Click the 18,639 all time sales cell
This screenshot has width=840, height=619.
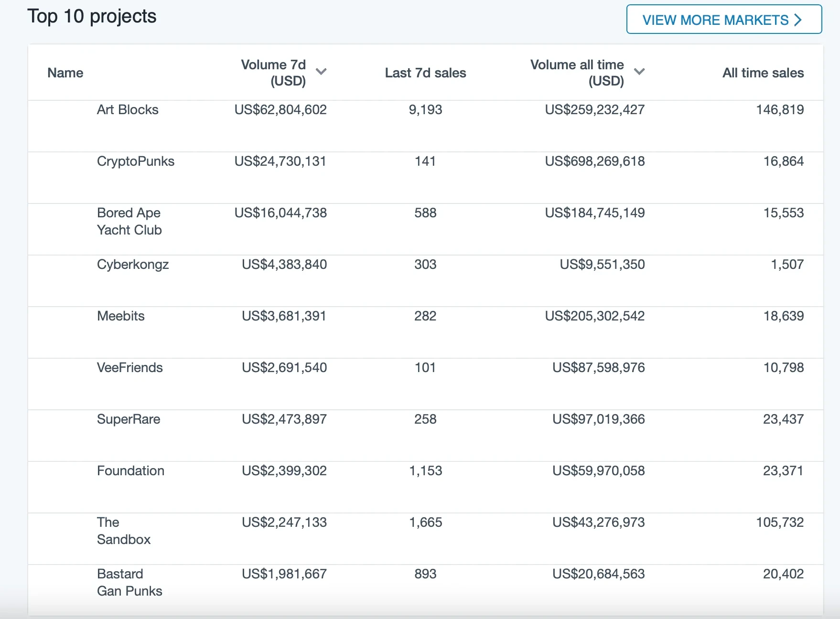point(784,316)
